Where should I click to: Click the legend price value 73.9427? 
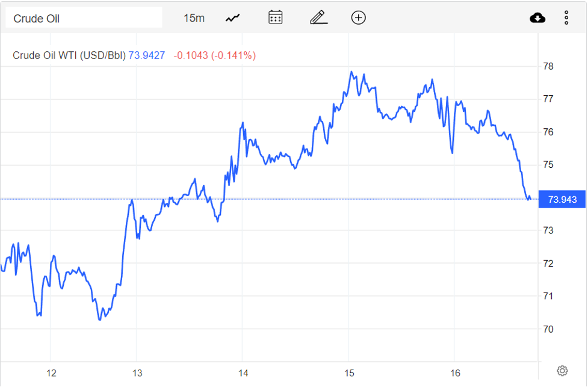pos(147,55)
